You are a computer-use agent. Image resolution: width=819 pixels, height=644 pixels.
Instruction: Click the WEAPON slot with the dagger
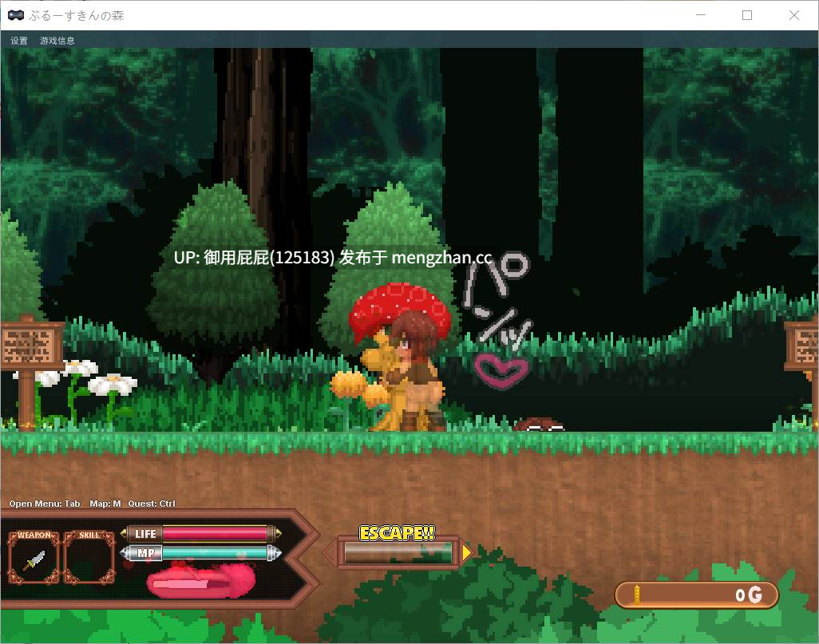[34, 558]
